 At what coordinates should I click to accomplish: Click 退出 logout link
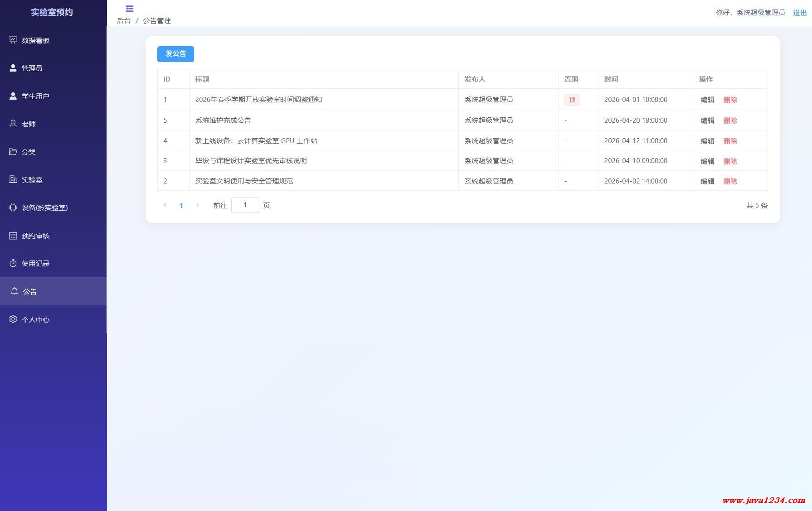click(799, 13)
